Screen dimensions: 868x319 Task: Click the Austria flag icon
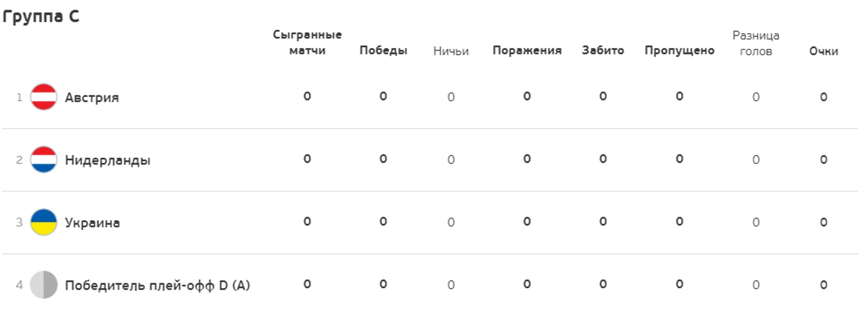(x=43, y=97)
